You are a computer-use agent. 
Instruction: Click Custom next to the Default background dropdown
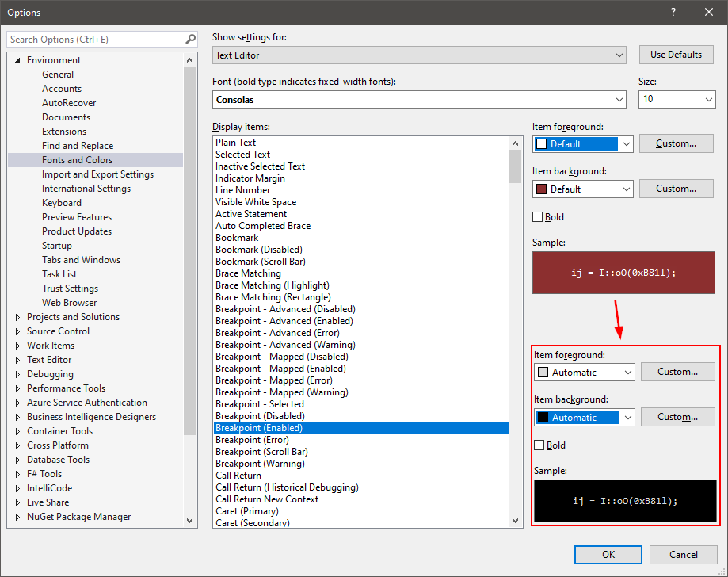(676, 189)
